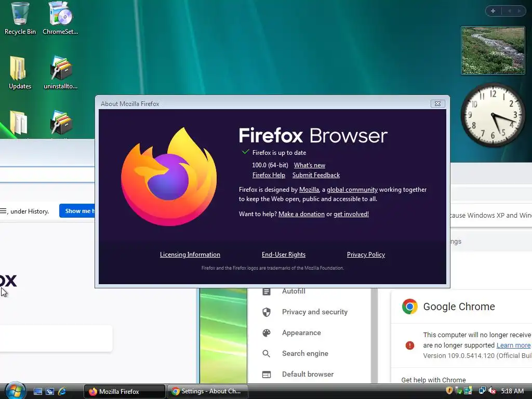Click the Firefox logo in the About dialog

pos(169,177)
